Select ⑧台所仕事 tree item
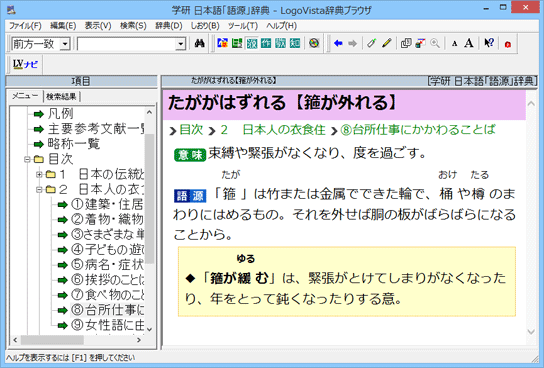Screen dimensions: 544x368 107,310
